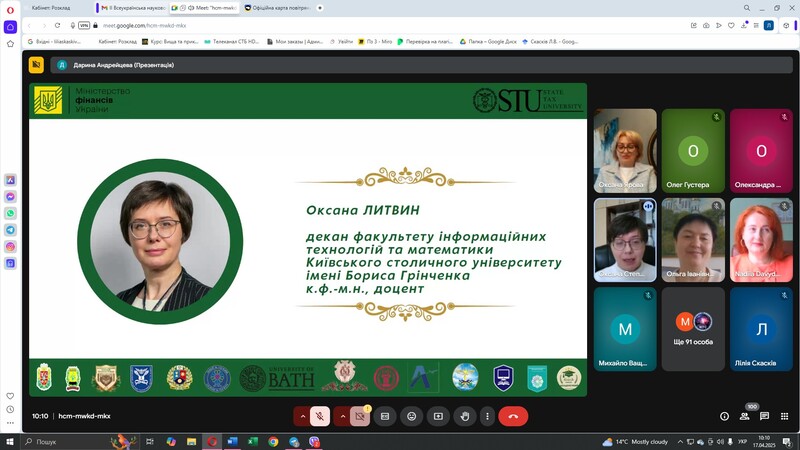Add page to bookmarks heart icon
800x450 pixels.
(x=731, y=26)
